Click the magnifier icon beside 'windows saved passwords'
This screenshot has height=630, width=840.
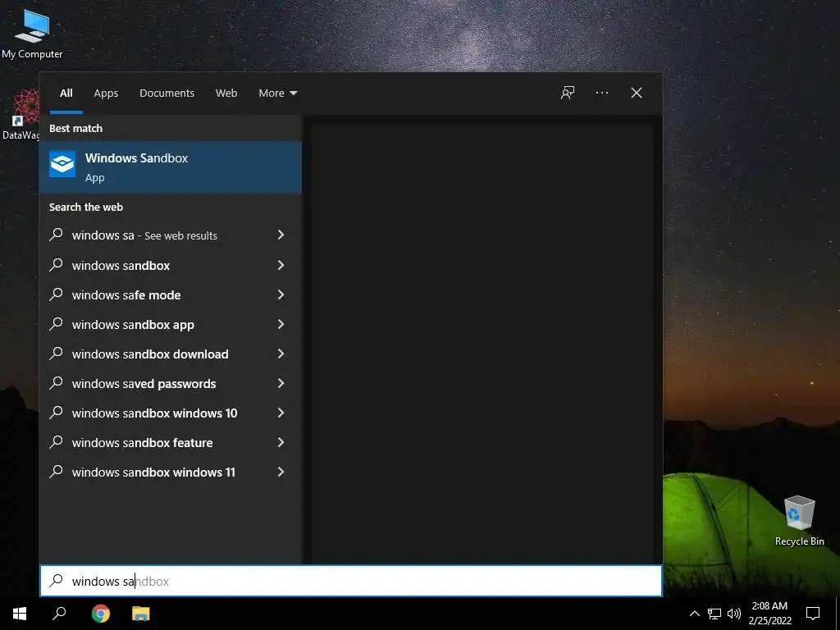click(57, 383)
